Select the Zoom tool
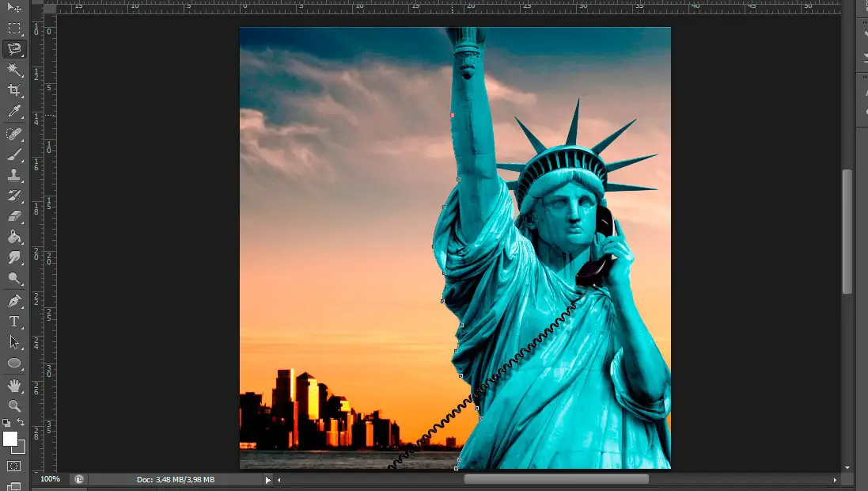 (x=14, y=405)
